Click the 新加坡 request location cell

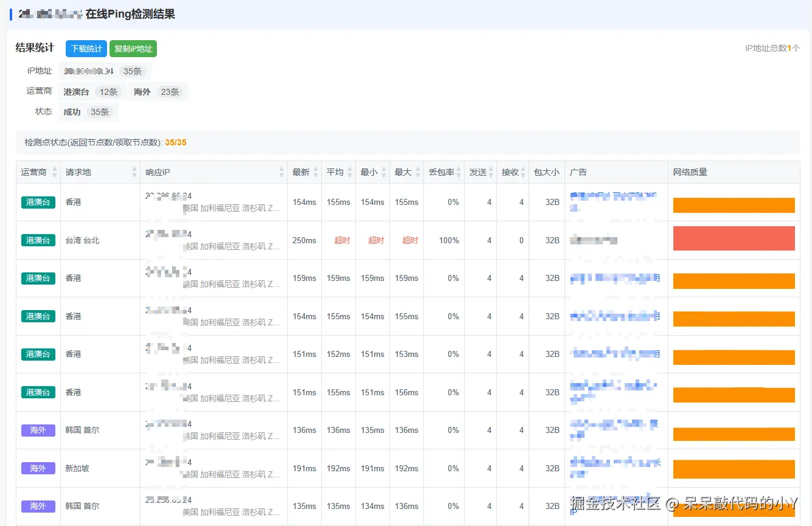coord(77,468)
